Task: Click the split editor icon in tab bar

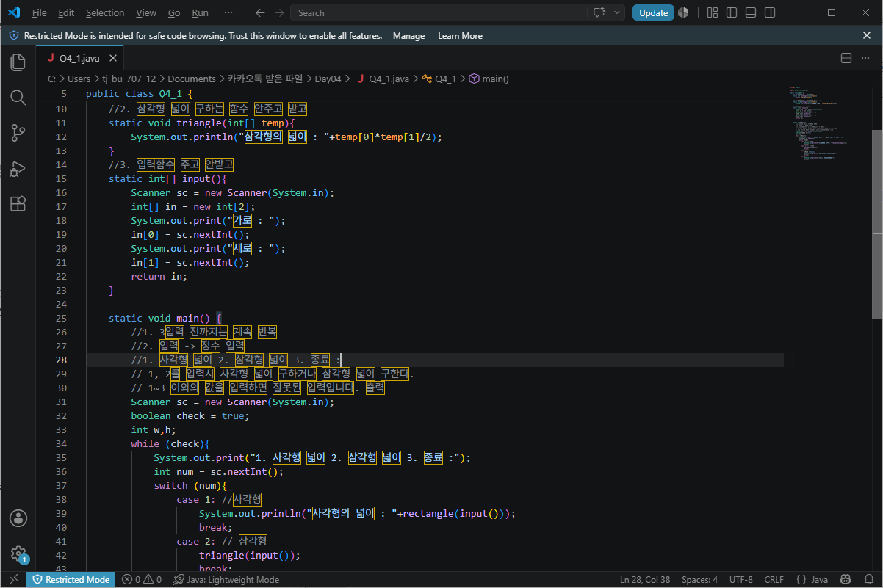Action: coord(846,58)
